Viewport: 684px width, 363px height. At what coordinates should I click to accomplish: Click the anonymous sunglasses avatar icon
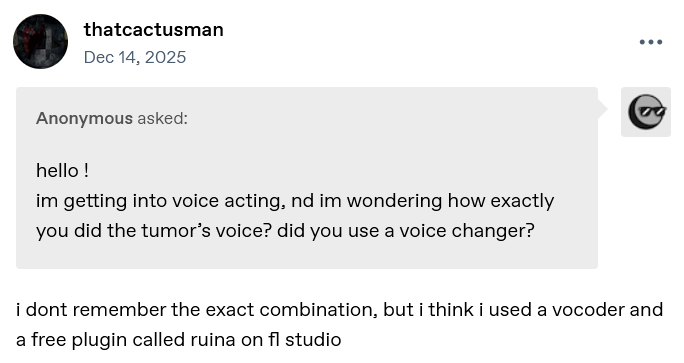pos(646,112)
